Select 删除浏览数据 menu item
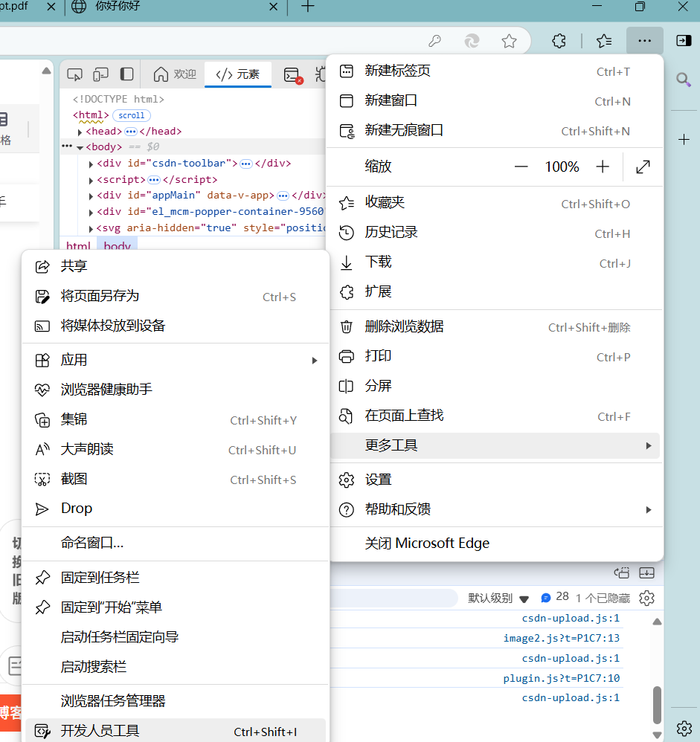 [x=495, y=326]
